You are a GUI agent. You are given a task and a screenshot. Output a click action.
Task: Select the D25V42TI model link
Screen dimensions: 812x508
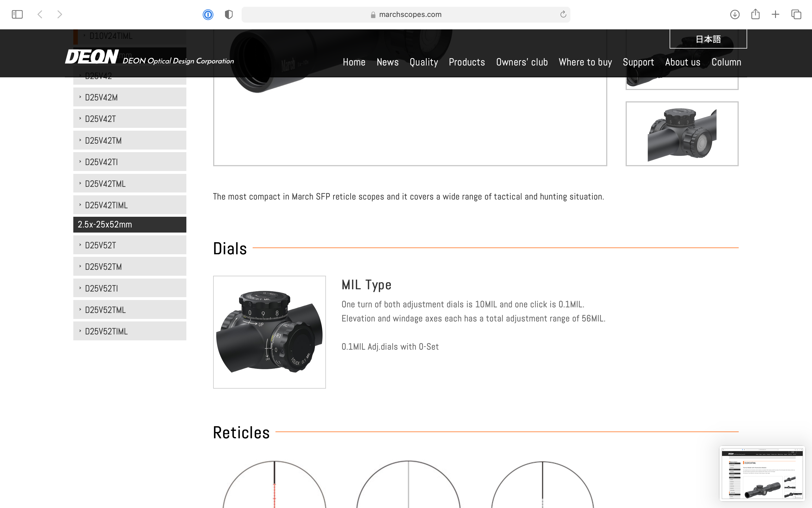tap(129, 162)
